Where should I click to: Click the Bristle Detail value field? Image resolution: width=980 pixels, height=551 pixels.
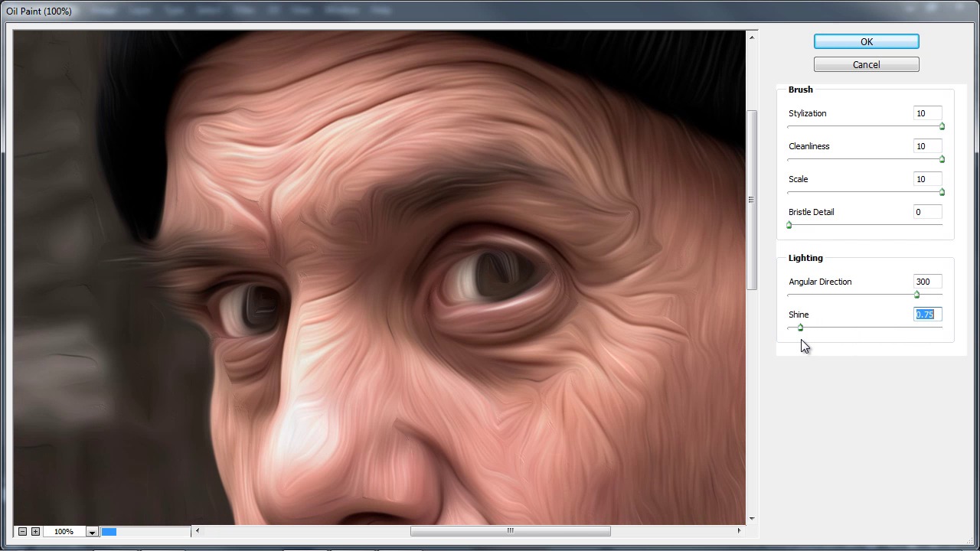coord(927,212)
